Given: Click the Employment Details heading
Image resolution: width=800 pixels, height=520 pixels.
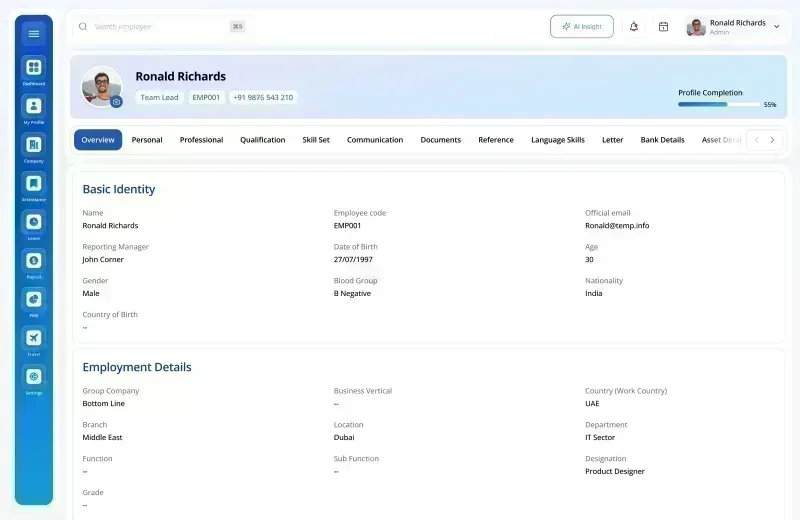Looking at the screenshot, I should click(137, 367).
